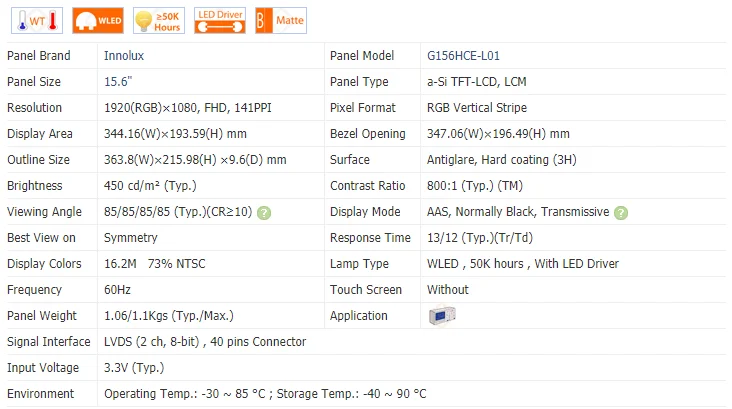The image size is (732, 409).
Task: Click the 'Pixel Format' label
Action: coord(363,108)
